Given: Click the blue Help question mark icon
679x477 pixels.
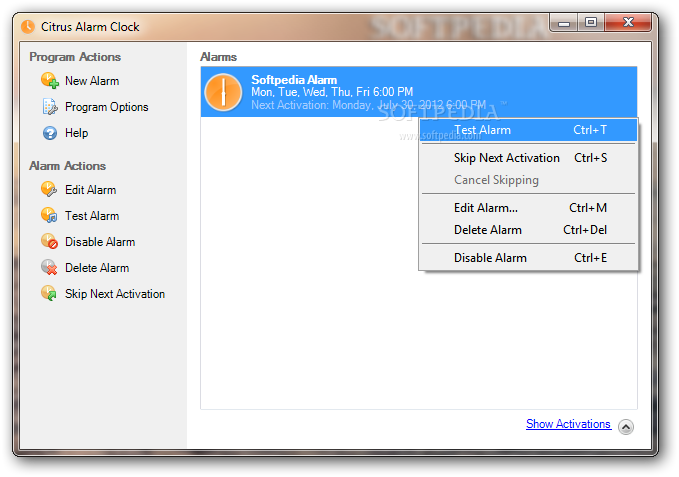Looking at the screenshot, I should 50,133.
